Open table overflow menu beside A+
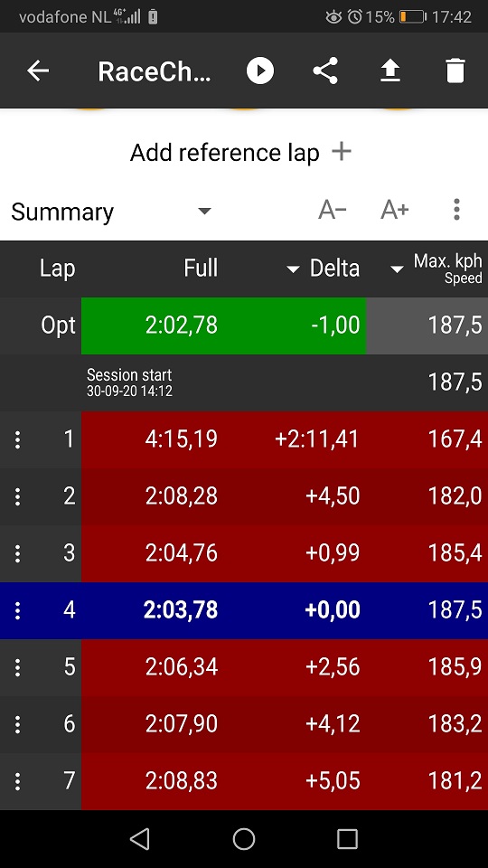Image resolution: width=488 pixels, height=868 pixels. tap(456, 210)
